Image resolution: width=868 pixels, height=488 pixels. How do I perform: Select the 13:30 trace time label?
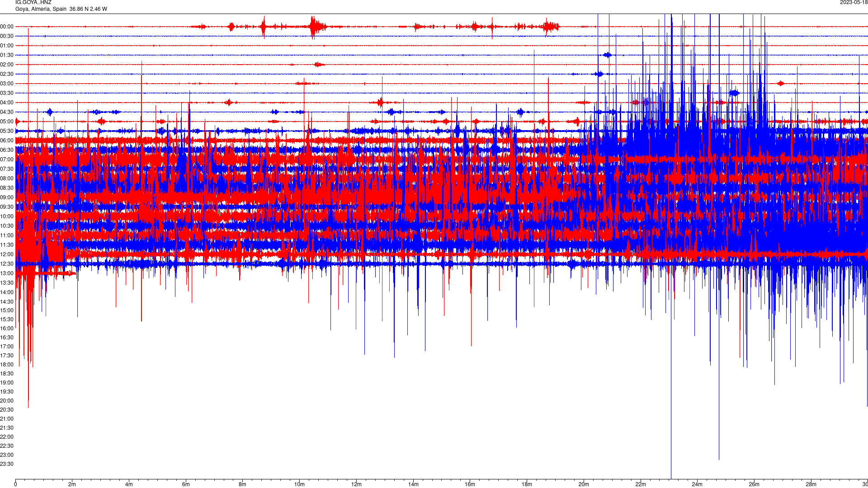tap(7, 283)
